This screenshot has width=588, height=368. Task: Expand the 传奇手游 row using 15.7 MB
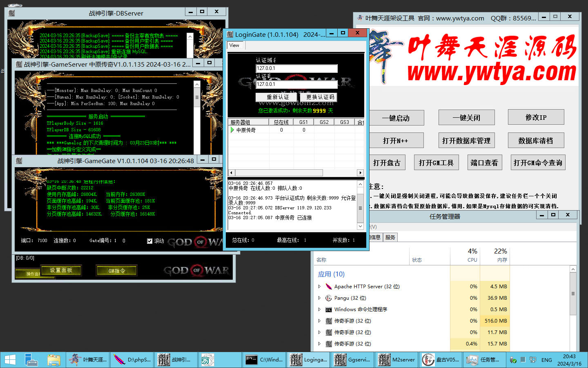pos(319,344)
